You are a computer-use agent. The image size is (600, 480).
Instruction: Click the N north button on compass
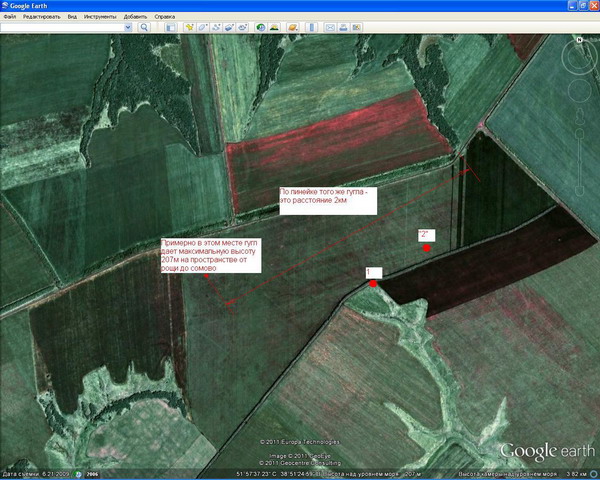[x=579, y=42]
